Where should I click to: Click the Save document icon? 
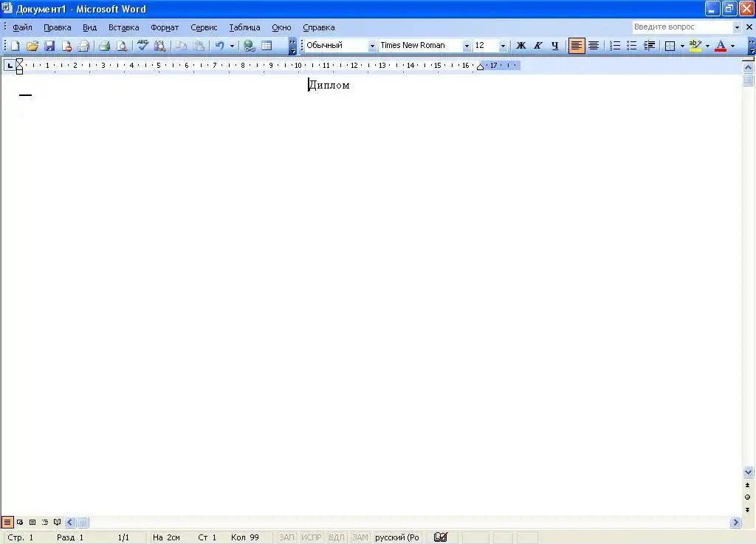pyautogui.click(x=49, y=46)
